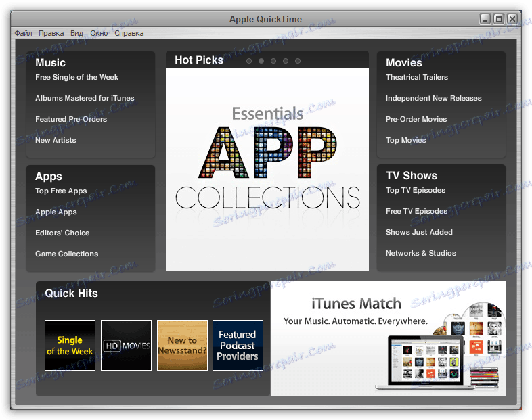Screen dimensions: 532x420
Task: Open the Вид menu
Action: point(76,33)
